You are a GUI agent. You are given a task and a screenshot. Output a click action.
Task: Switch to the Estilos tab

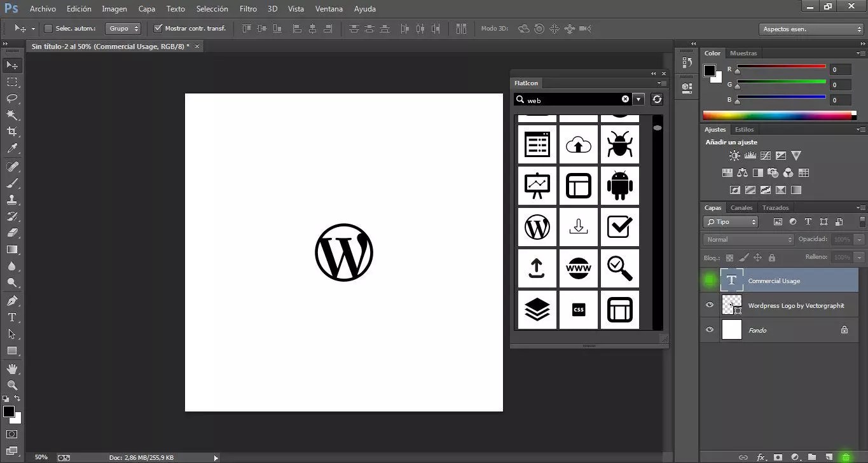point(744,130)
